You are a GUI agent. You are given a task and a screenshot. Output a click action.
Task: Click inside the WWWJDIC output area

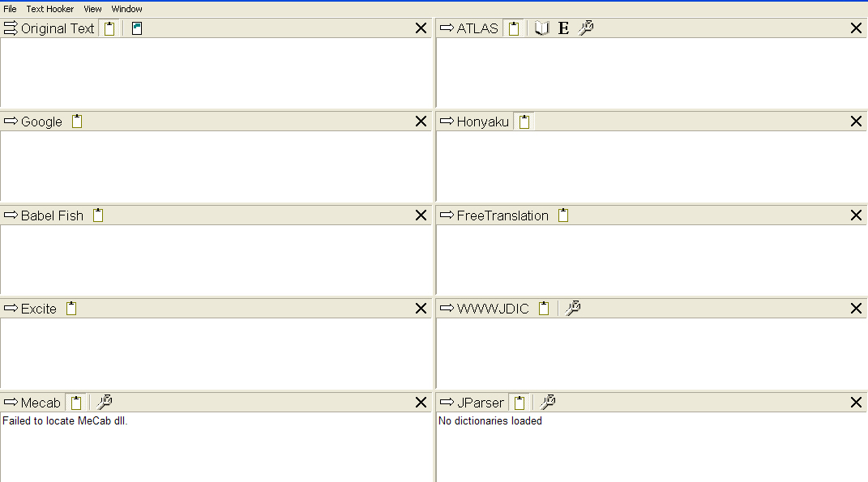click(652, 353)
